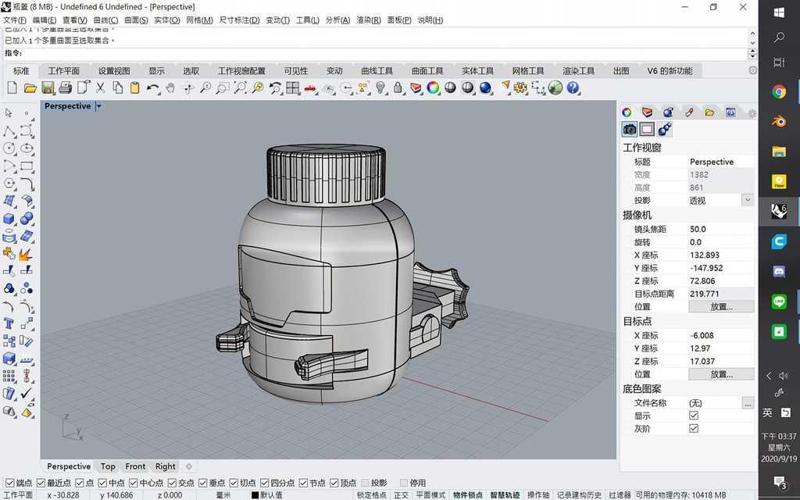
Task: Expand the 投影 projection dropdown
Action: click(747, 200)
